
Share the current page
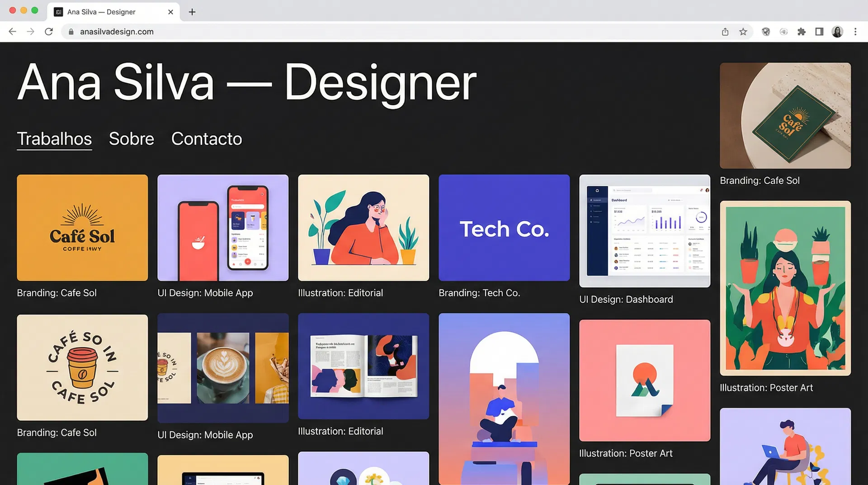click(x=725, y=32)
